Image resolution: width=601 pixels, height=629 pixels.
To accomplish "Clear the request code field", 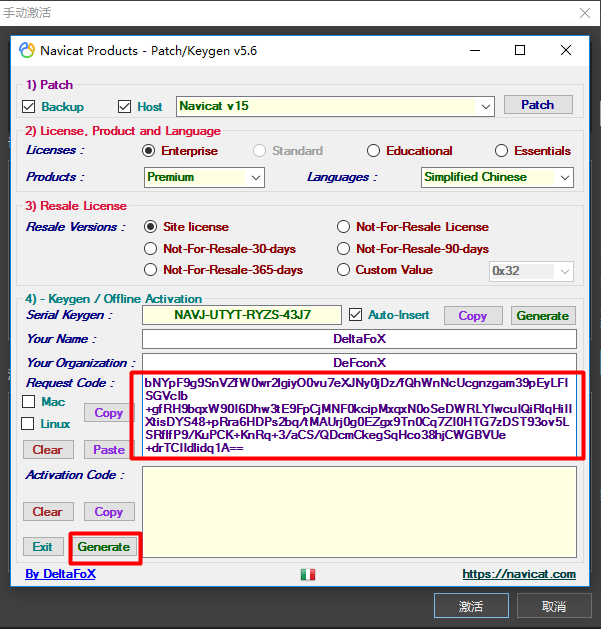I will coord(48,450).
